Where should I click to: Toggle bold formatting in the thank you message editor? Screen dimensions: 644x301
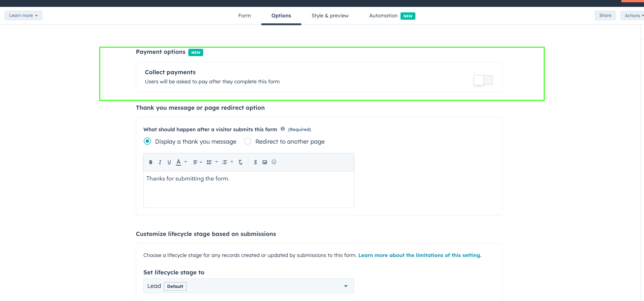point(151,162)
